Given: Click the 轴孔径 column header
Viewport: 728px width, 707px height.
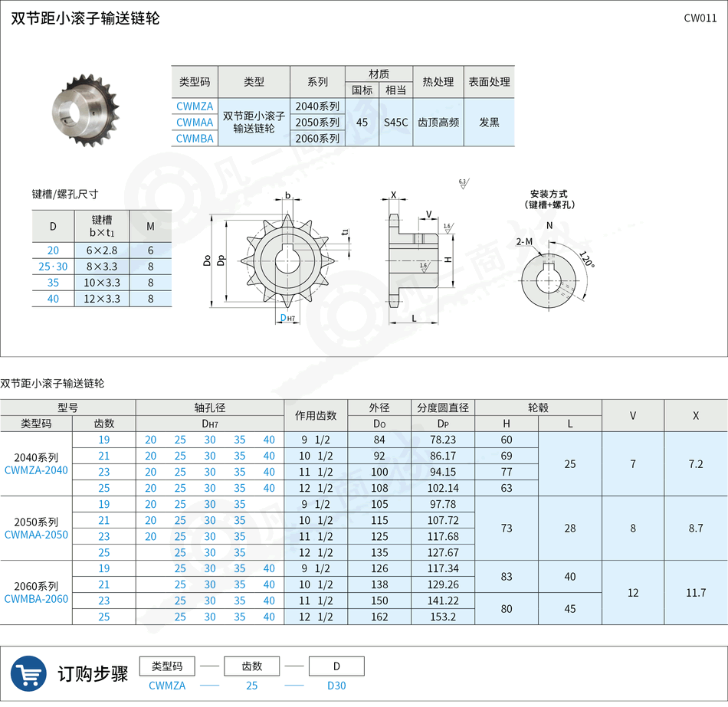Looking at the screenshot, I should pos(210,408).
